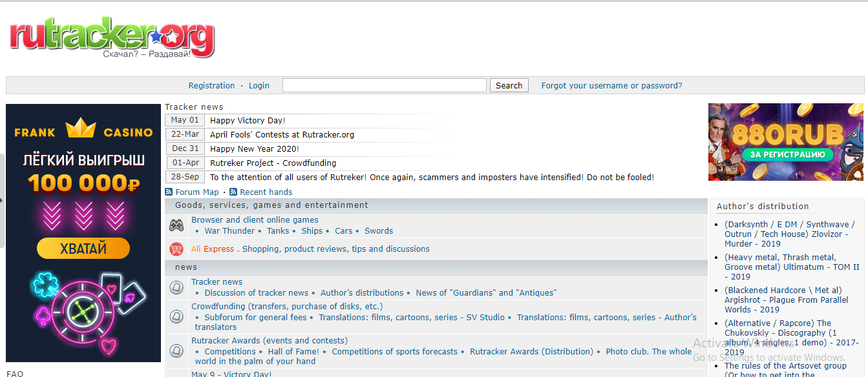Click the red Ali Express cart icon

pos(176,249)
